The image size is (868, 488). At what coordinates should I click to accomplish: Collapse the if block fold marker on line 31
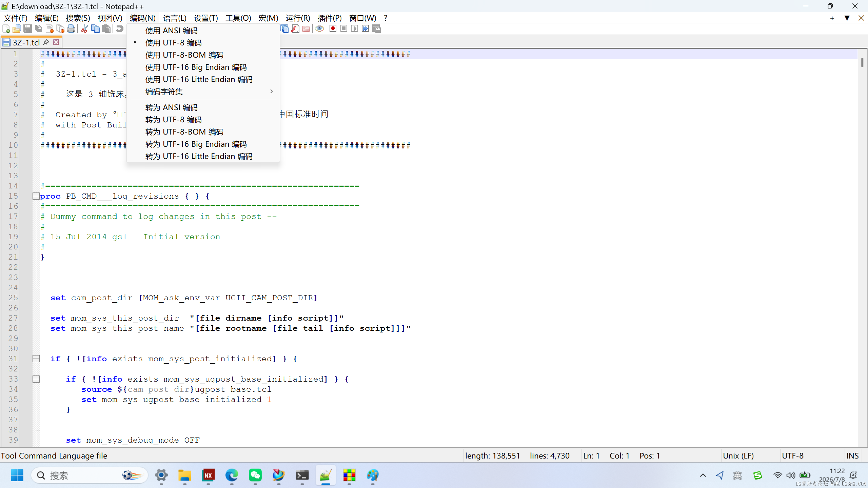[x=36, y=359]
